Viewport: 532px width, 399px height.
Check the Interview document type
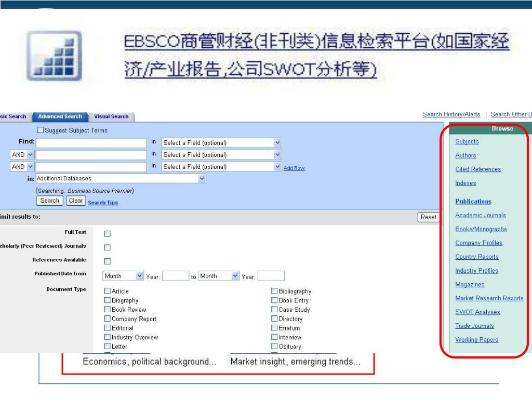[274, 337]
